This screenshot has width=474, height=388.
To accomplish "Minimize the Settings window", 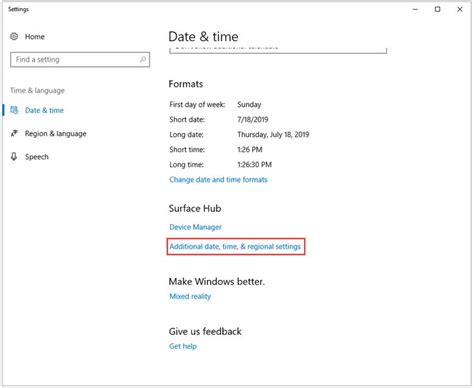I will (415, 9).
